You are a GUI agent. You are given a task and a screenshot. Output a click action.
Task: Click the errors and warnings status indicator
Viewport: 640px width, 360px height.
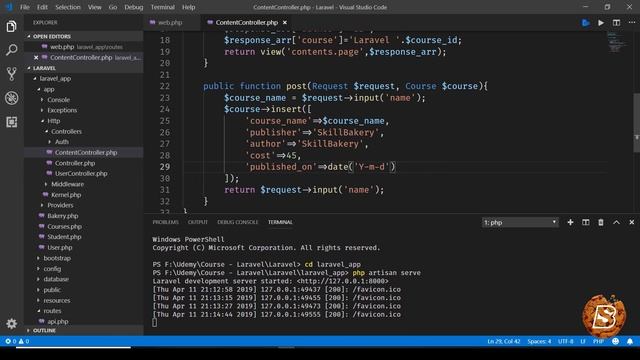(17, 341)
